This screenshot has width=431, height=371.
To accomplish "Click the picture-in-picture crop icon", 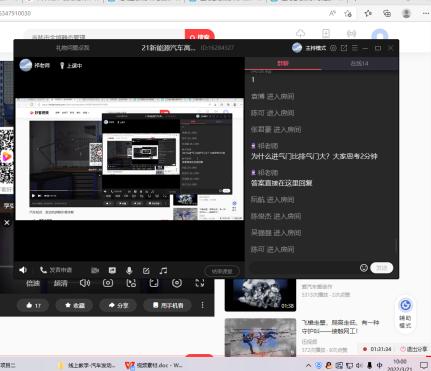I will click(154, 283).
